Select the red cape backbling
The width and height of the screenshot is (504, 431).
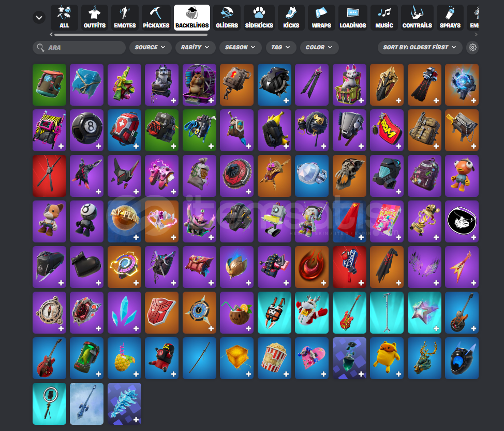point(349,221)
